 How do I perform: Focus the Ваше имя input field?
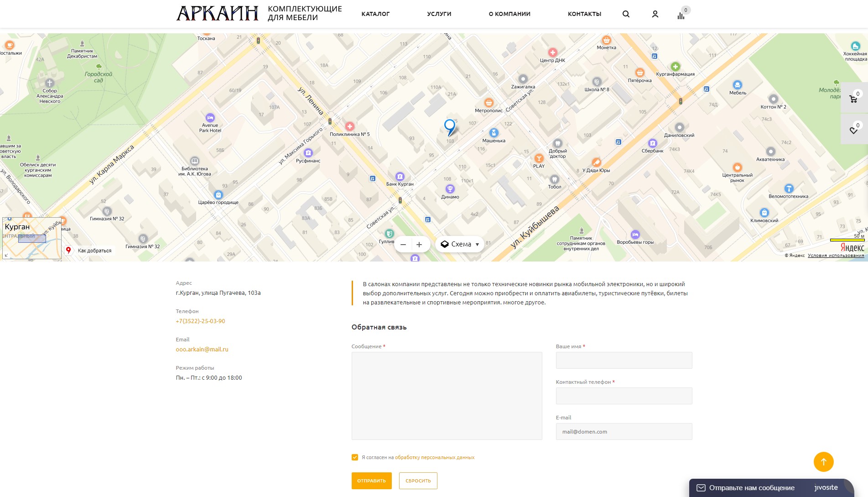coord(624,360)
